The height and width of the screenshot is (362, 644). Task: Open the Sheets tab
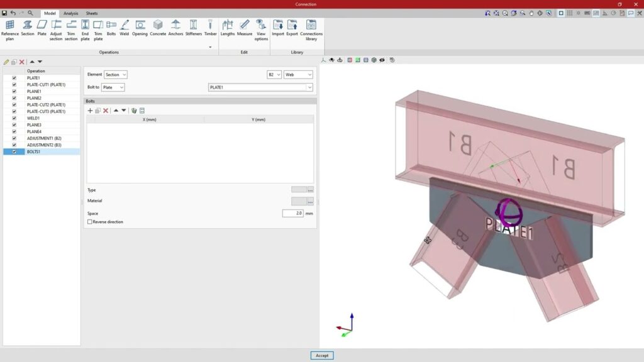tap(92, 13)
